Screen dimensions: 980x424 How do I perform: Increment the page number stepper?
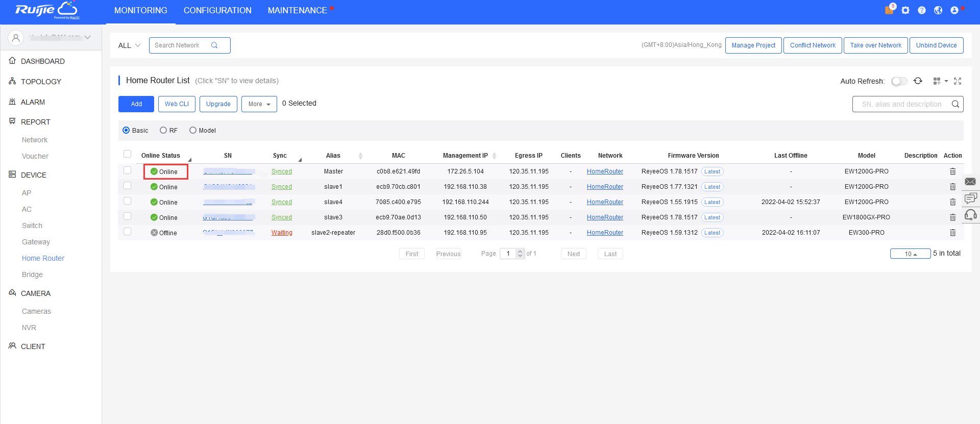(x=520, y=252)
